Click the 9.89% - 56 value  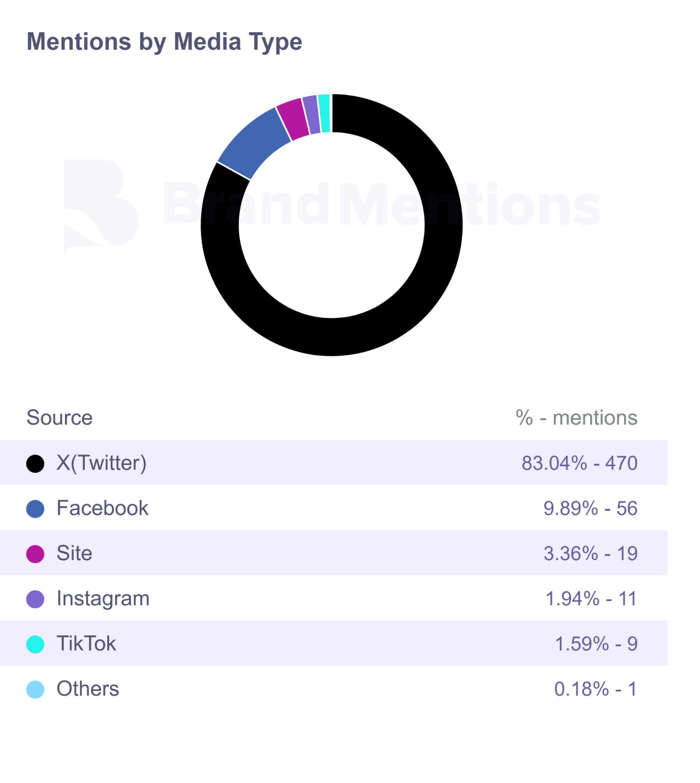(x=590, y=508)
